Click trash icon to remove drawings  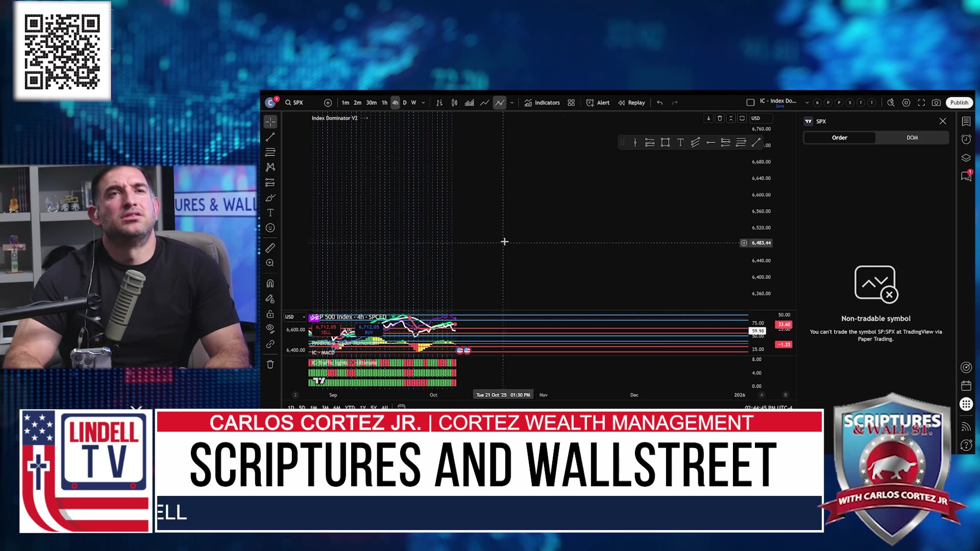(x=270, y=364)
